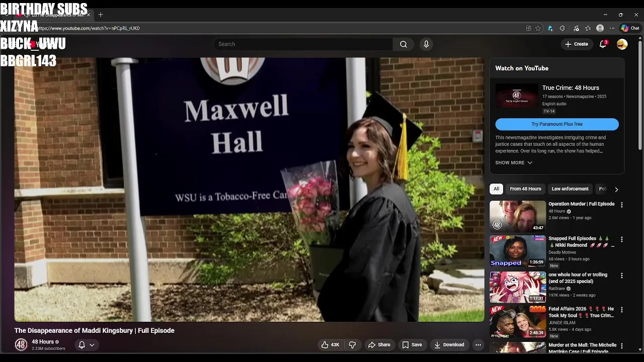
Task: Open options for Murder at the Mall video
Action: click(x=621, y=346)
